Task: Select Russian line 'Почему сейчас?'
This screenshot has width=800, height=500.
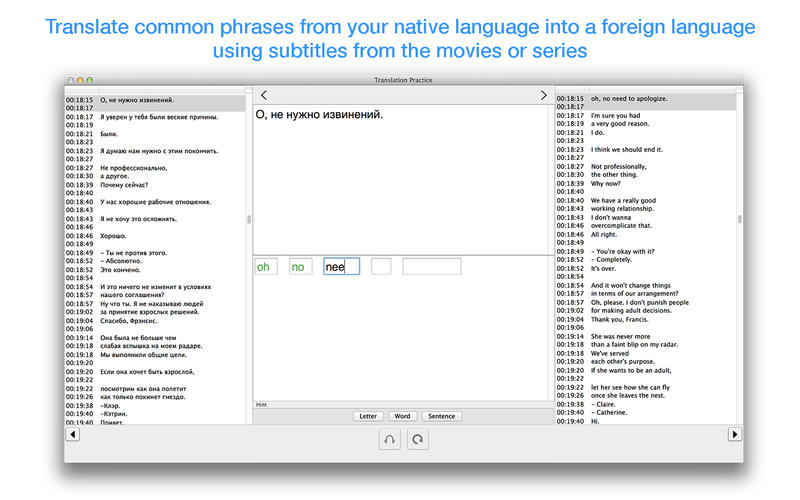Action: coord(124,185)
